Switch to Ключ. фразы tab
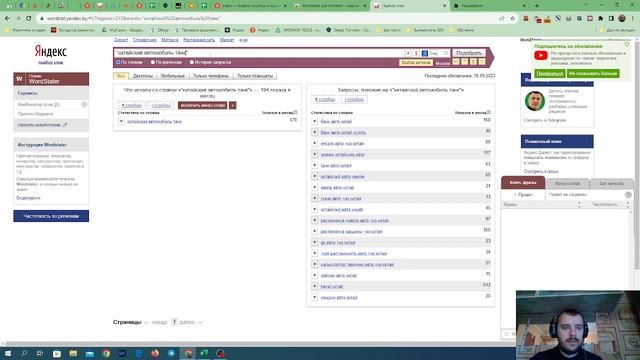 (523, 183)
